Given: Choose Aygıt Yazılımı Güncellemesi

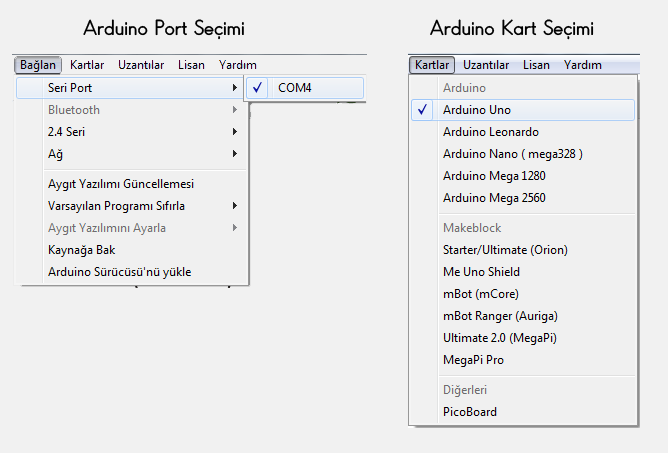Looking at the screenshot, I should coord(130,184).
